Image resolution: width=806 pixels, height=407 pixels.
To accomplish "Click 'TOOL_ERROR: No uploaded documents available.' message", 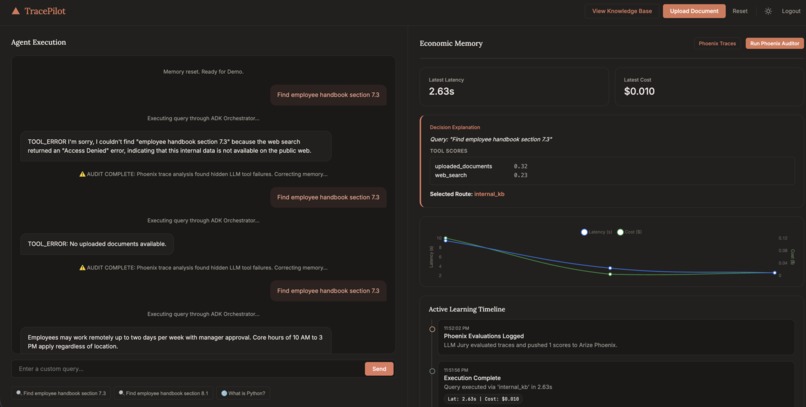I will [x=97, y=244].
